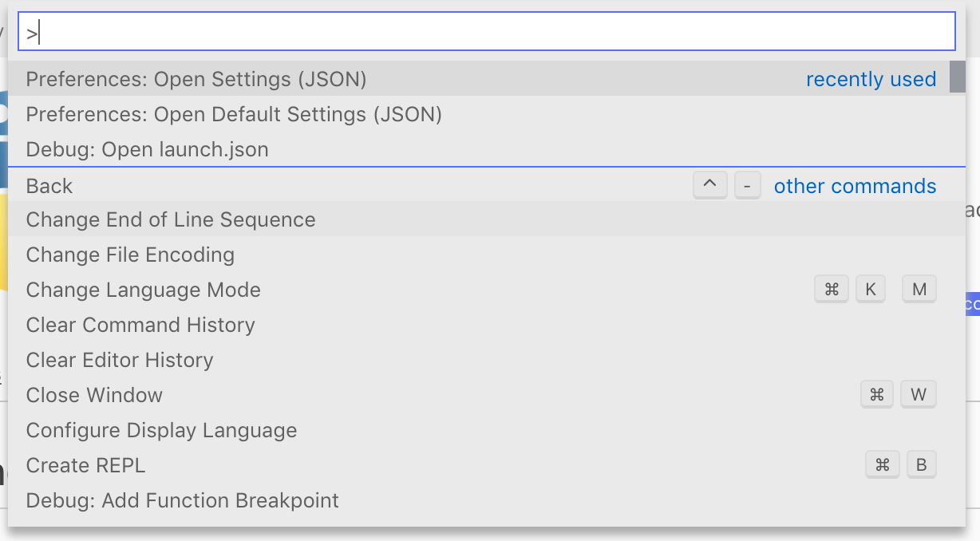Run Preferences: Open Settings (JSON)
Image resolution: width=980 pixels, height=541 pixels.
196,80
